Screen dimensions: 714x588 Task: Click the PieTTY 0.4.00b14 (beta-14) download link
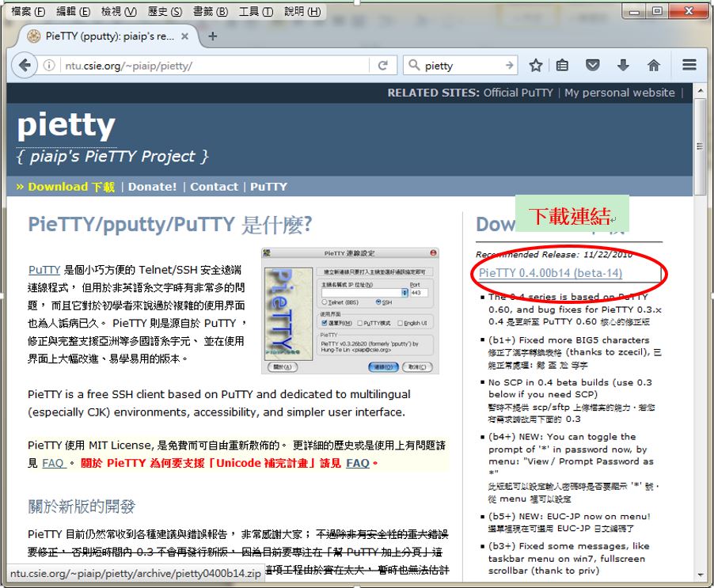click(x=550, y=273)
